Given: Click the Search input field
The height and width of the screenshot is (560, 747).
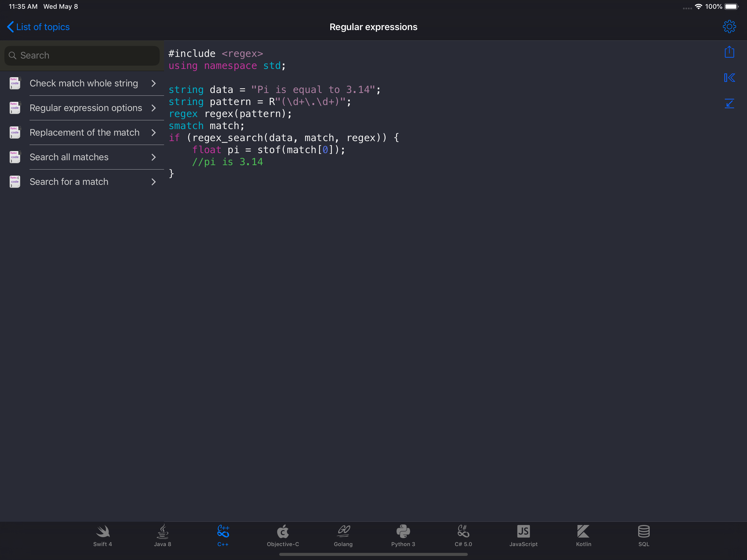Looking at the screenshot, I should (x=82, y=56).
